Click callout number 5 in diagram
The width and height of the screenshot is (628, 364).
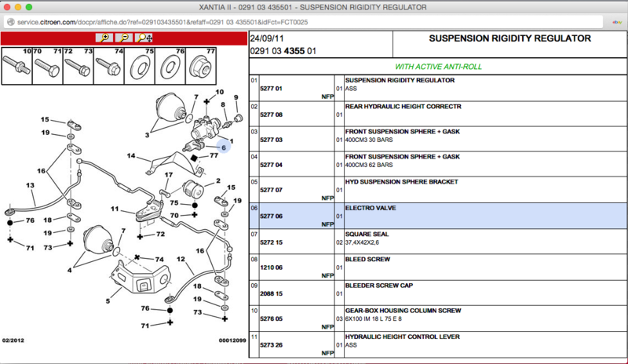(108, 300)
